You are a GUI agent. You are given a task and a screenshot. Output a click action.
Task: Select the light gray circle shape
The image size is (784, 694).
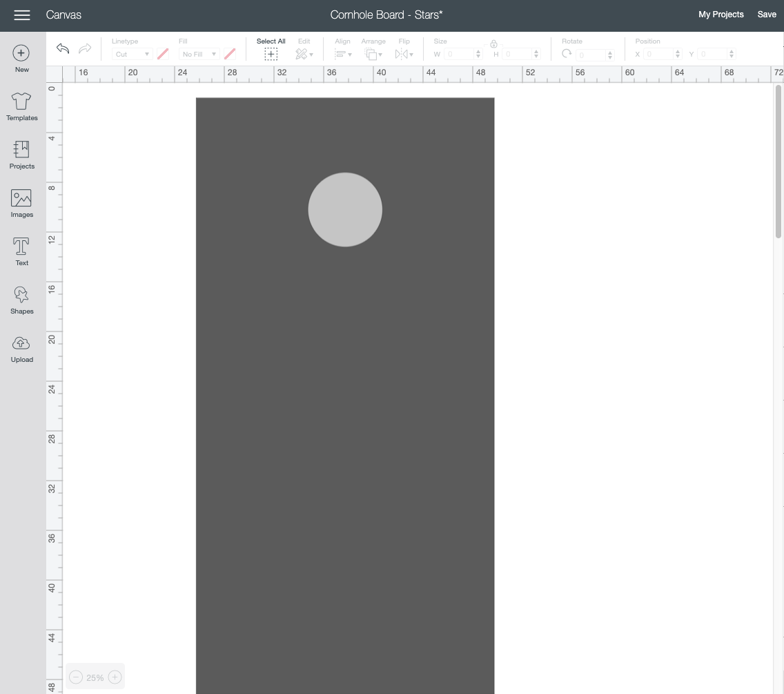tap(345, 210)
